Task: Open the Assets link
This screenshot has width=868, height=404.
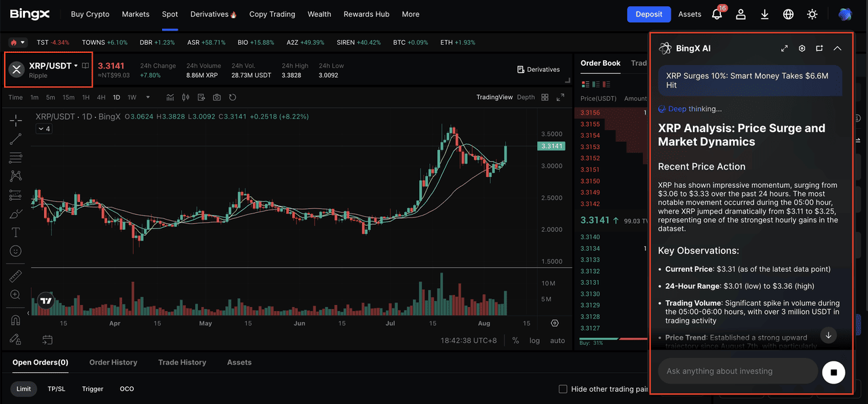Action: point(690,14)
